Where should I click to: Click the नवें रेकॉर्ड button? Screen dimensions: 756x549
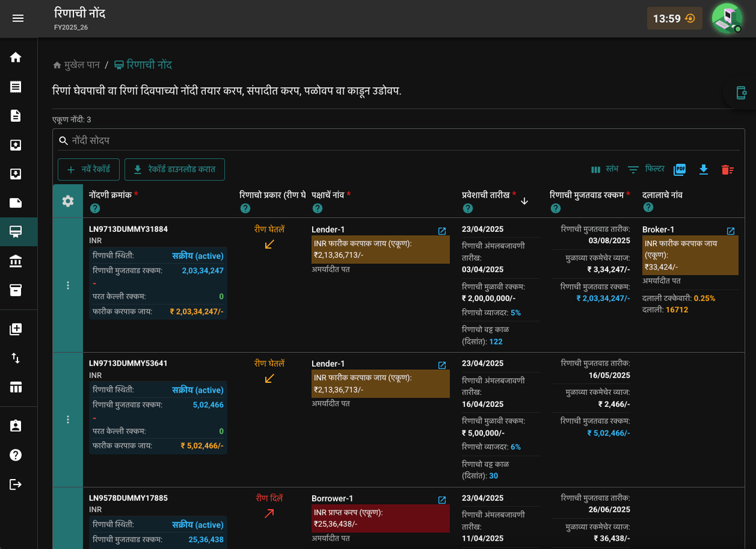pos(88,169)
